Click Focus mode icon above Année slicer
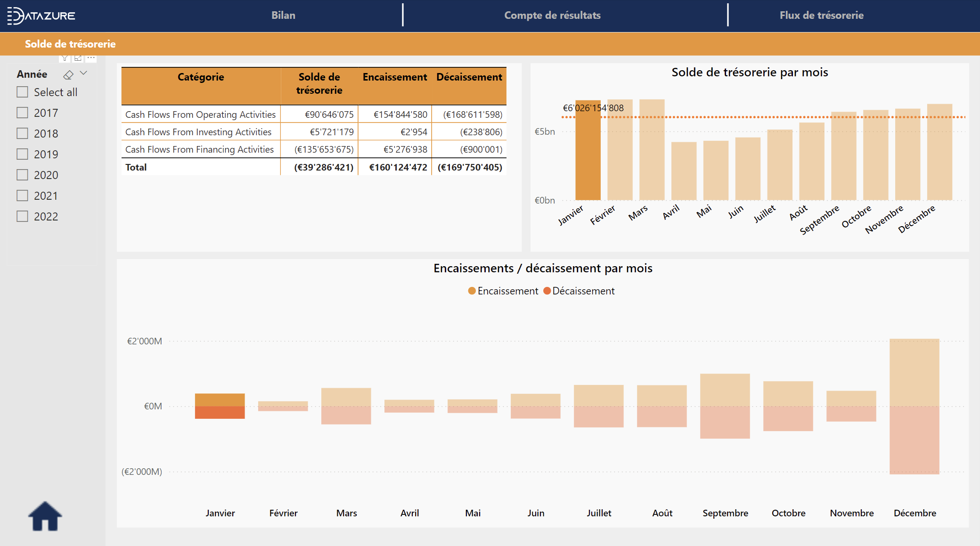Viewport: 980px width, 546px height. (78, 58)
